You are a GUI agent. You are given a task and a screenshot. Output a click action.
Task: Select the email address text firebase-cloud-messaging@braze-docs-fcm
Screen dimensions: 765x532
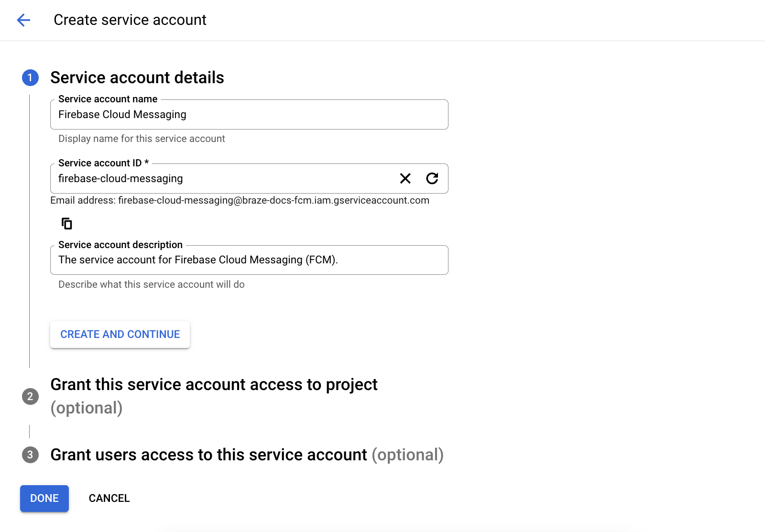[215, 200]
